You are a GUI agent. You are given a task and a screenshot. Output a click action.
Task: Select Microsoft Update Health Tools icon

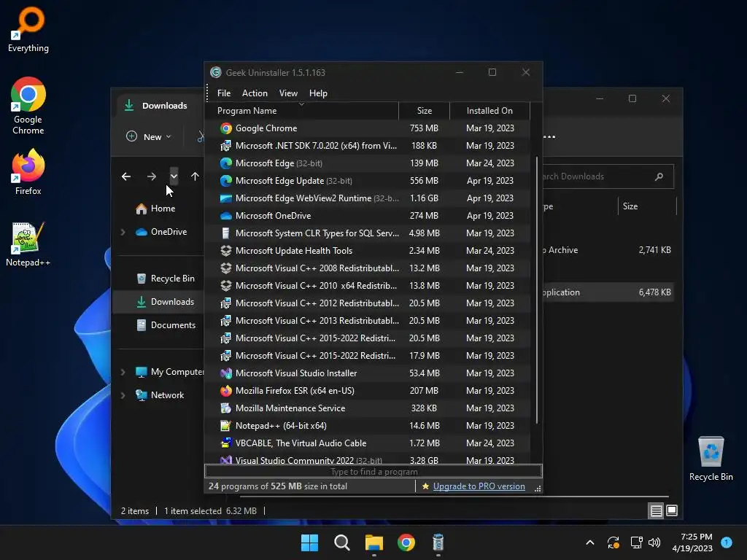226,251
